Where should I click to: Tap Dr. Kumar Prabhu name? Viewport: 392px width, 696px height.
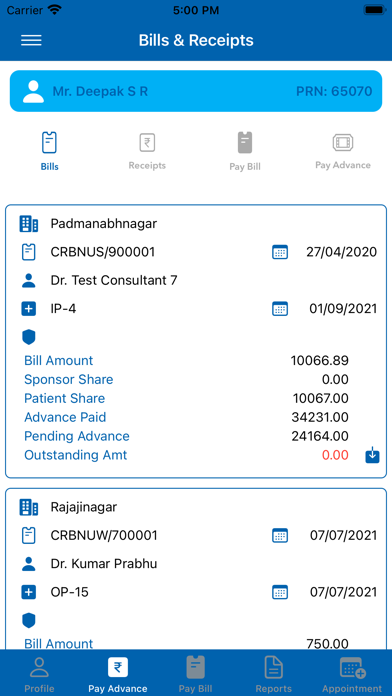[x=104, y=564]
